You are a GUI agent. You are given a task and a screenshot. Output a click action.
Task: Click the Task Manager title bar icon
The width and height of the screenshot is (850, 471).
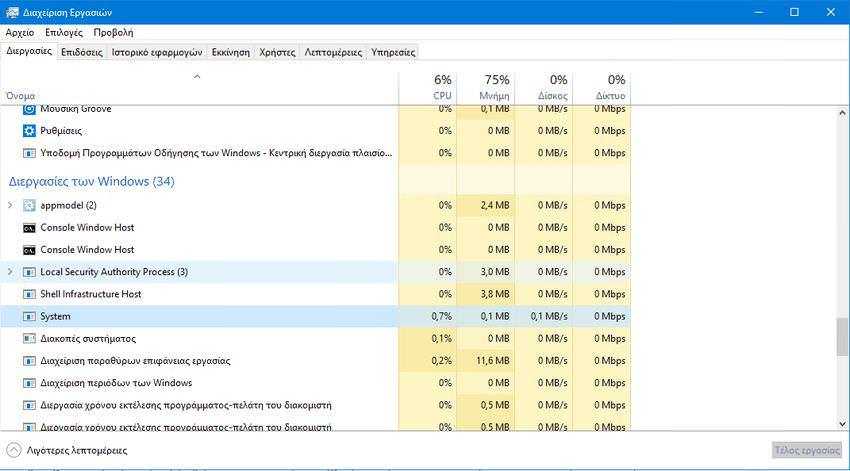12,12
